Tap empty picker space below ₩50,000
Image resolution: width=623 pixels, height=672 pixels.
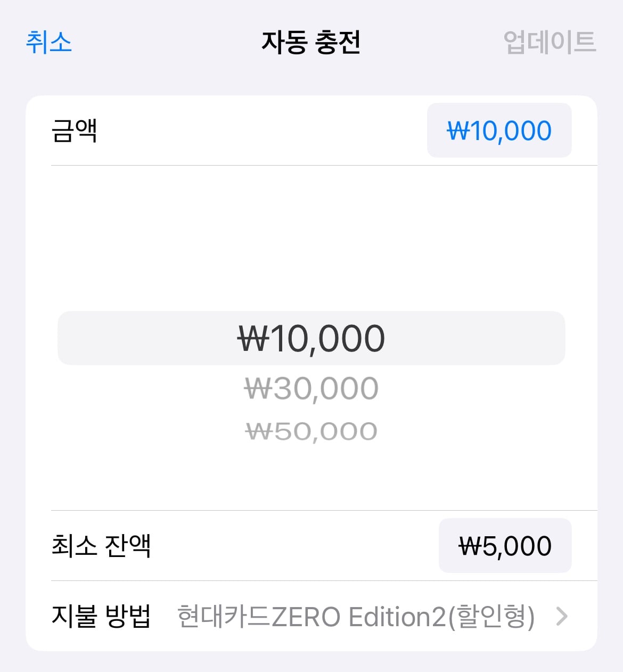[x=311, y=479]
